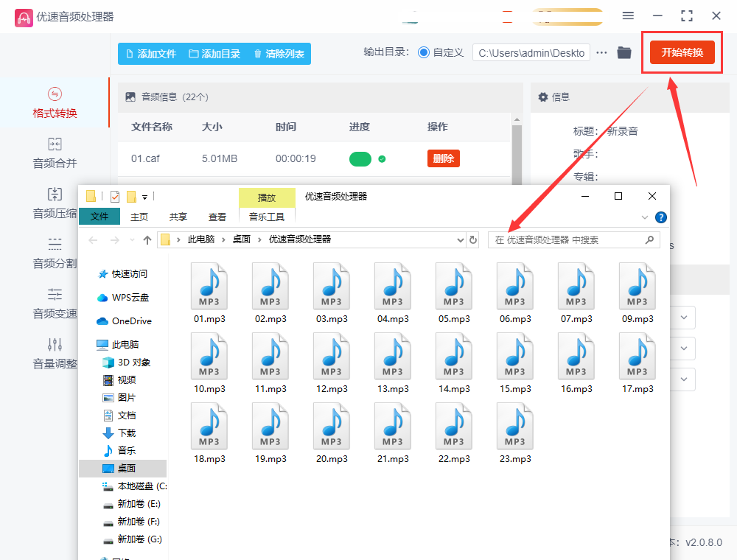737x560 pixels.
Task: Select 此电脑 in navigation pane
Action: coord(117,344)
